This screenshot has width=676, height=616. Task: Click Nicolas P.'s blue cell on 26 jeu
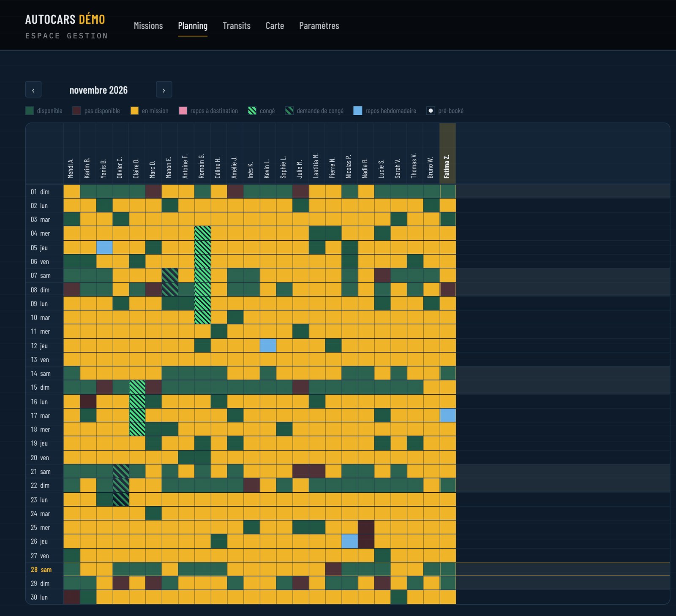coord(349,541)
